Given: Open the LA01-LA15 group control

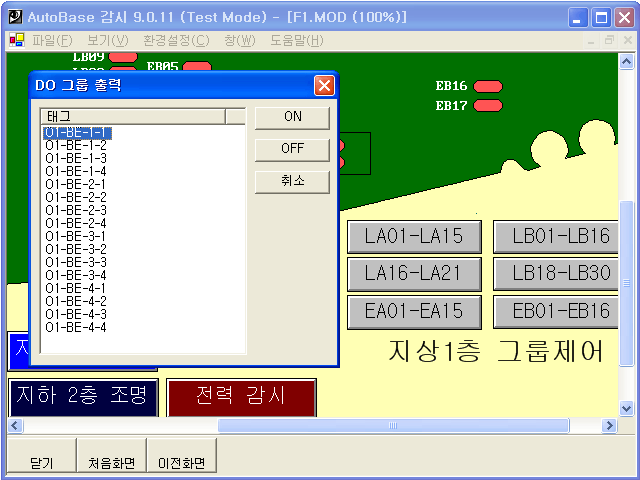Looking at the screenshot, I should (414, 237).
